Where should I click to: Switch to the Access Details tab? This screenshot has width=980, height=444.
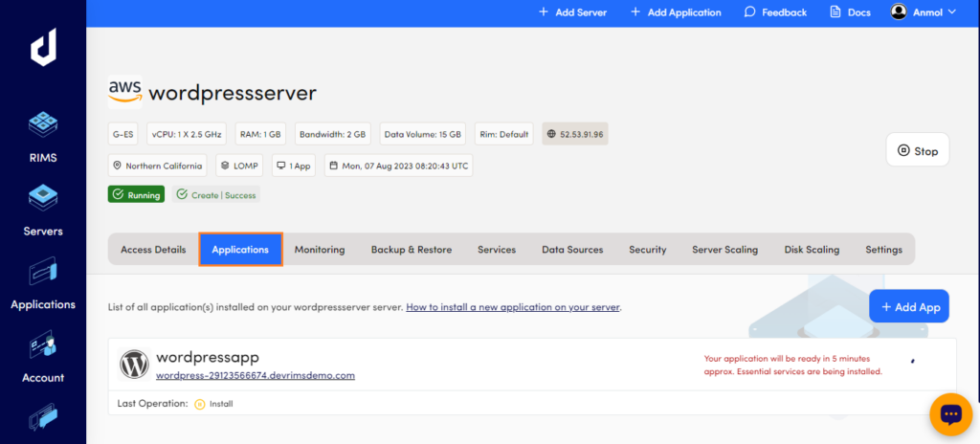[153, 250]
